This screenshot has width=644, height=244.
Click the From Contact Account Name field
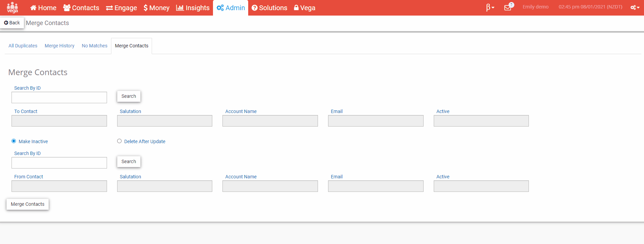point(270,186)
